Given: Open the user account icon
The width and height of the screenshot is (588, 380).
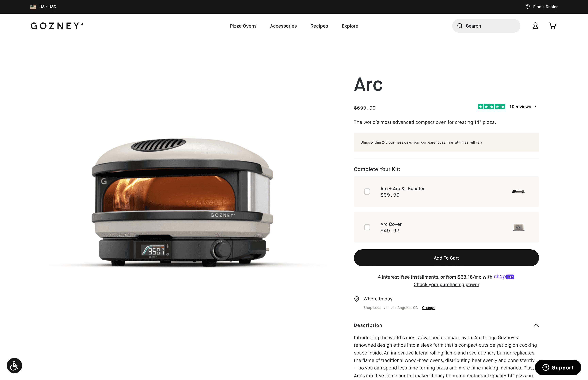Looking at the screenshot, I should pos(535,26).
